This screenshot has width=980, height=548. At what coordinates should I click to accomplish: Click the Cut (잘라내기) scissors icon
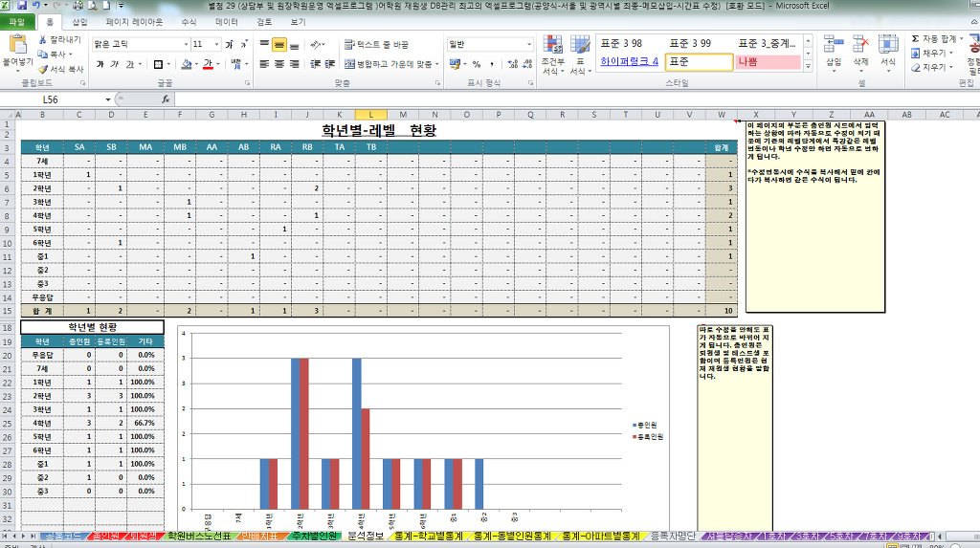coord(44,40)
